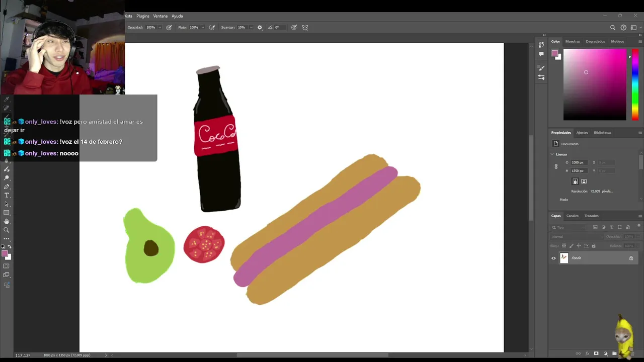The width and height of the screenshot is (644, 362).
Task: Open smoothing options gear
Action: [x=260, y=27]
